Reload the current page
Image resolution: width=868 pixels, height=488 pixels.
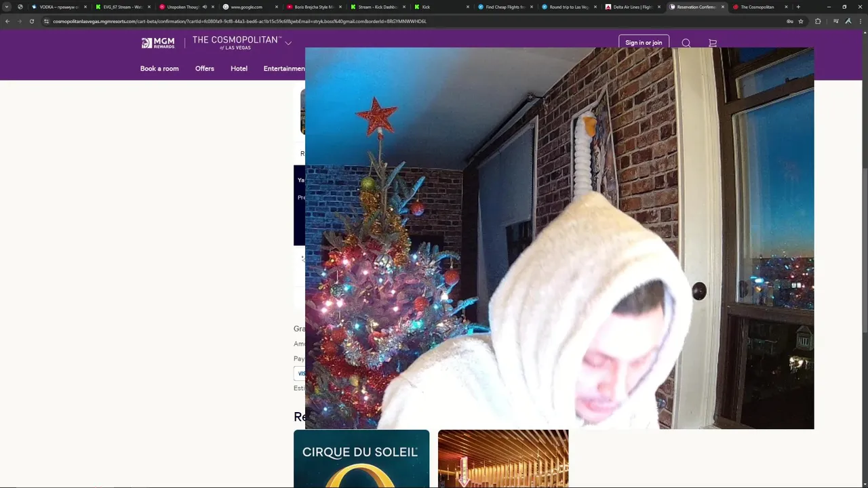point(31,21)
